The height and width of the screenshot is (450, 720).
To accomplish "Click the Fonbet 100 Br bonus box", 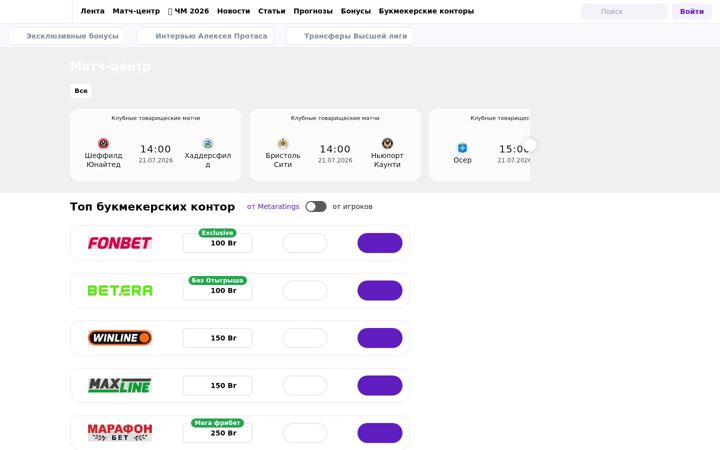I will click(x=218, y=243).
